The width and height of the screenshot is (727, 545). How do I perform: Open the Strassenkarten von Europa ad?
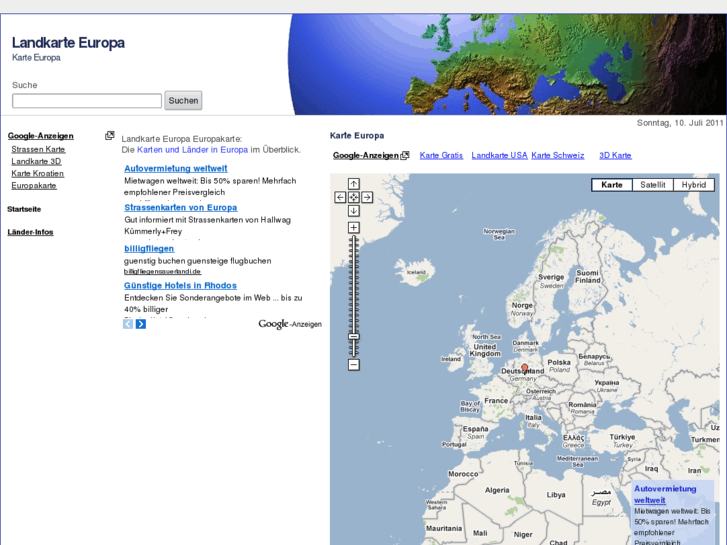click(x=181, y=207)
